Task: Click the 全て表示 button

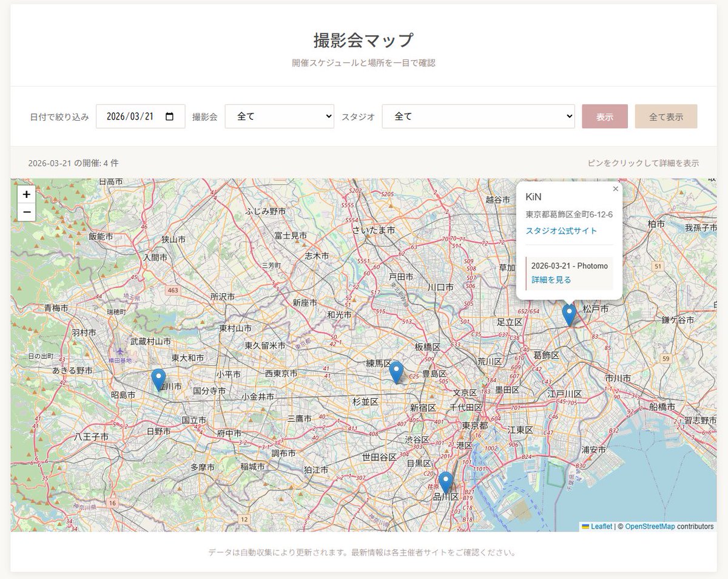Action: coord(666,117)
